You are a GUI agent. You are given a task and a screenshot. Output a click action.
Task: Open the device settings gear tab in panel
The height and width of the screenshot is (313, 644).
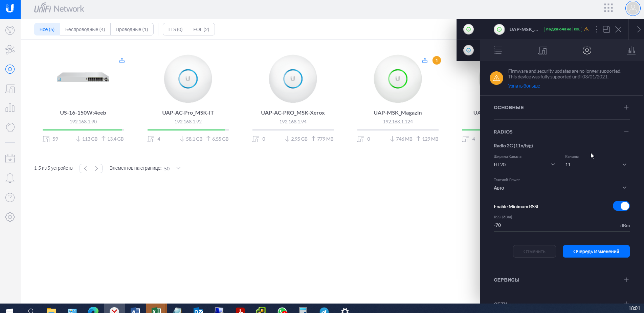pos(587,50)
